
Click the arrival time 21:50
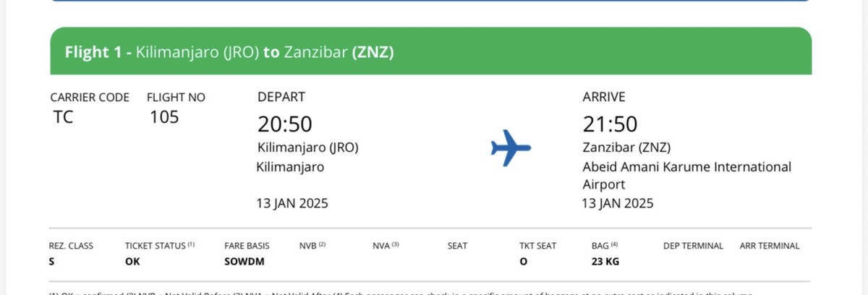pos(610,124)
